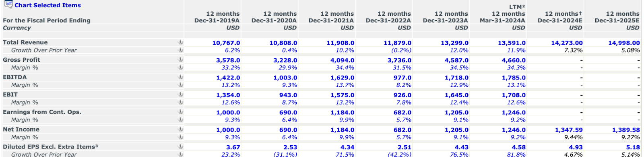Click LTM Gross Profit figure 4,660.0
The image size is (644, 157).
click(514, 60)
